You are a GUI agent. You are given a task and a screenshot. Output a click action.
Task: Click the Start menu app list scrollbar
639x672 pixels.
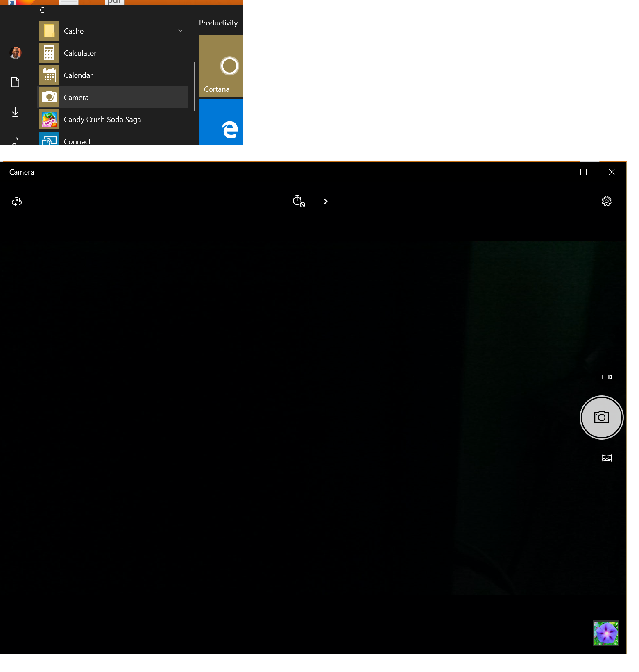(x=195, y=86)
